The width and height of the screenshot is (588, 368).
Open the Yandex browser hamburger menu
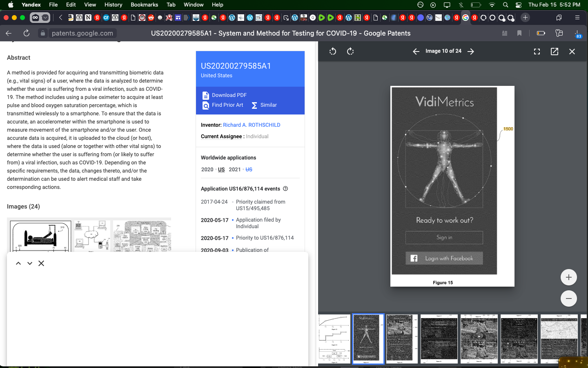pyautogui.click(x=577, y=18)
